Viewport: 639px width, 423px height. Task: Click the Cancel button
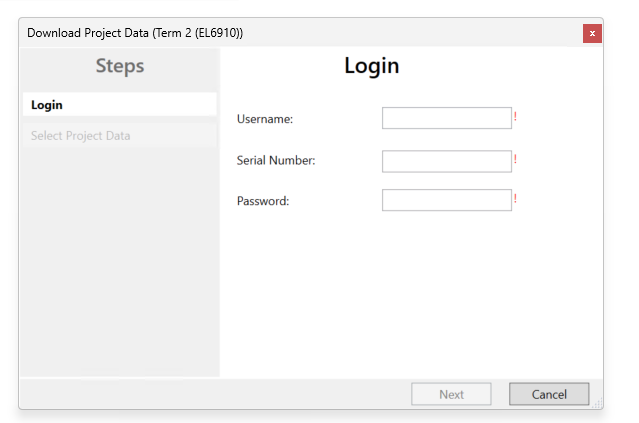549,394
